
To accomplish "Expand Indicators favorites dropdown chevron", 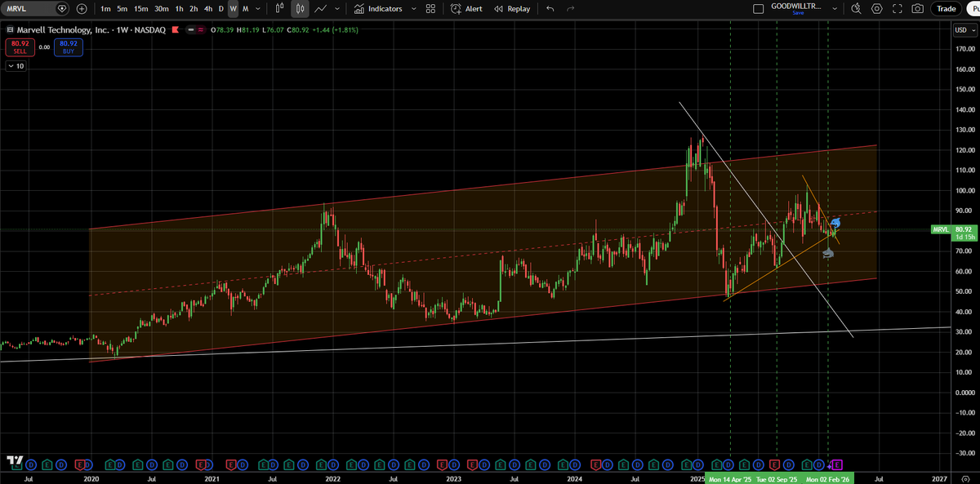I will coord(413,9).
